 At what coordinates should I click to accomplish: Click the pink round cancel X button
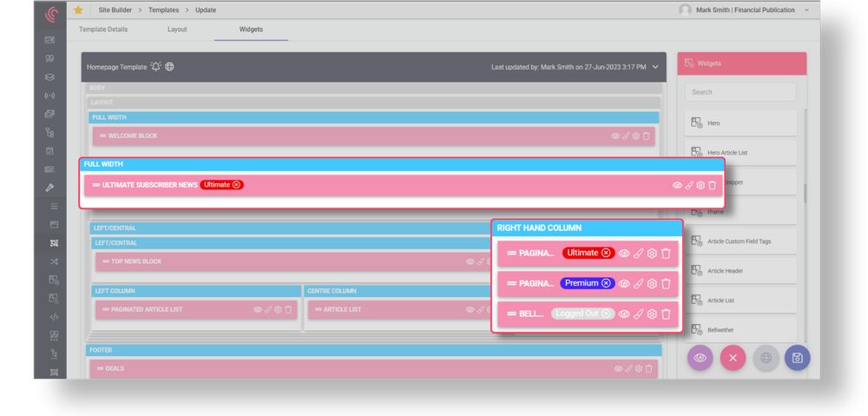(x=733, y=358)
